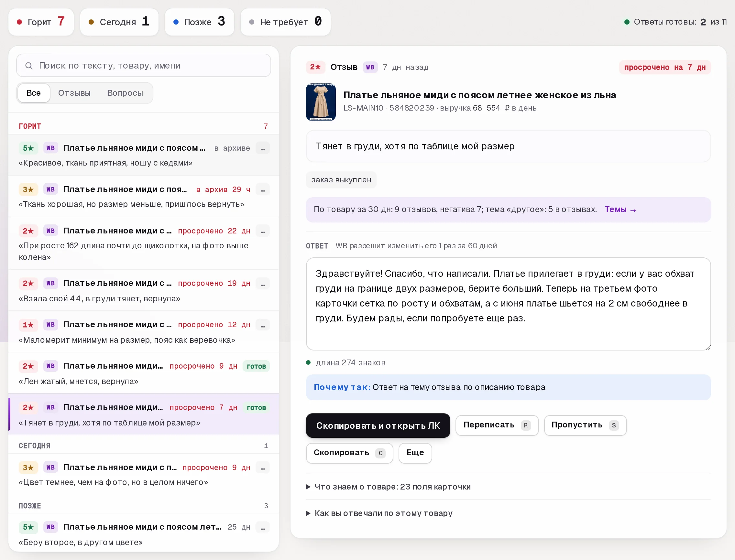Open the dress product thumbnail
The height and width of the screenshot is (560, 735).
(x=321, y=102)
